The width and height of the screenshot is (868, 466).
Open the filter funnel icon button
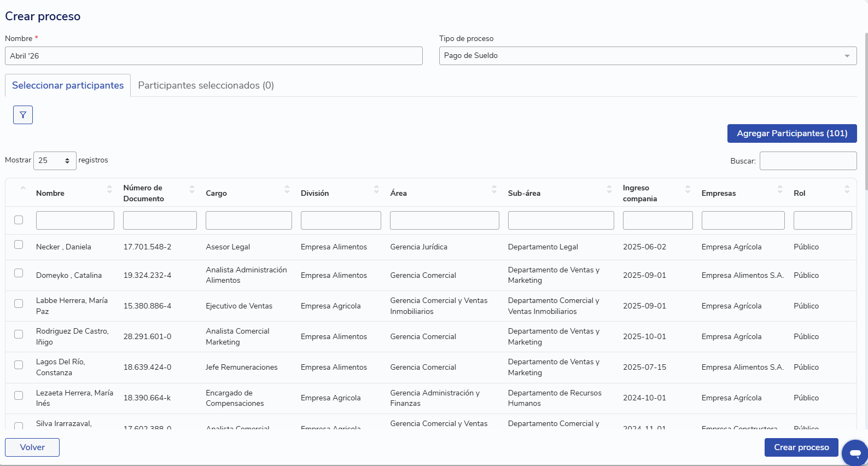coord(23,115)
